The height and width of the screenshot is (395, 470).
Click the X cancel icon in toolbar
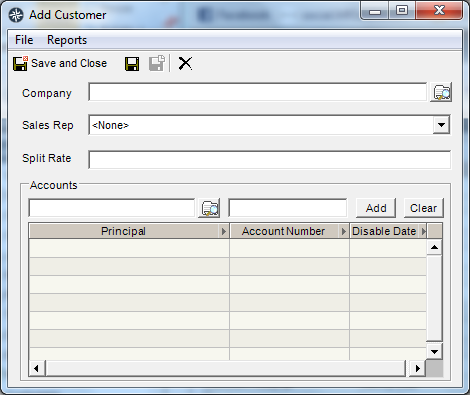tap(185, 63)
